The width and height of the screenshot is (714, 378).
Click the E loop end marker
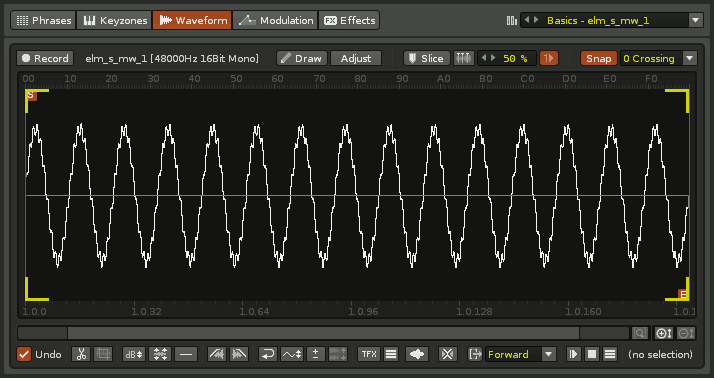click(683, 295)
